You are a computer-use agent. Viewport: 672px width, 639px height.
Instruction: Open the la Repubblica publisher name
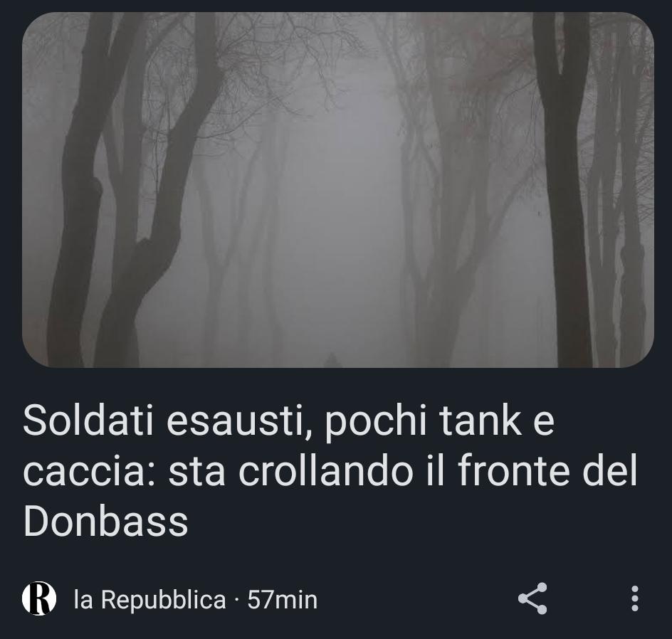point(149,599)
